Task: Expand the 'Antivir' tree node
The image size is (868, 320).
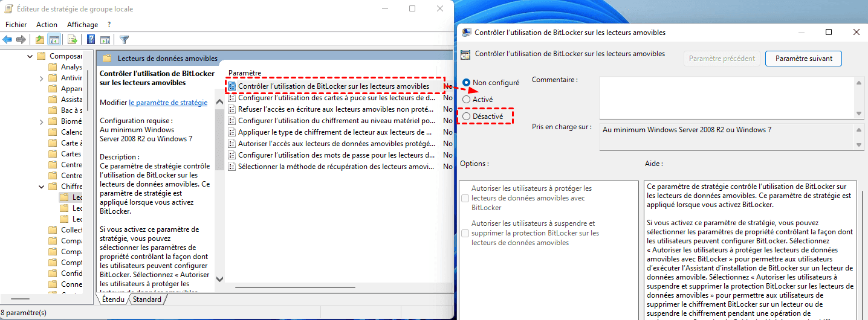Action: pyautogui.click(x=41, y=78)
